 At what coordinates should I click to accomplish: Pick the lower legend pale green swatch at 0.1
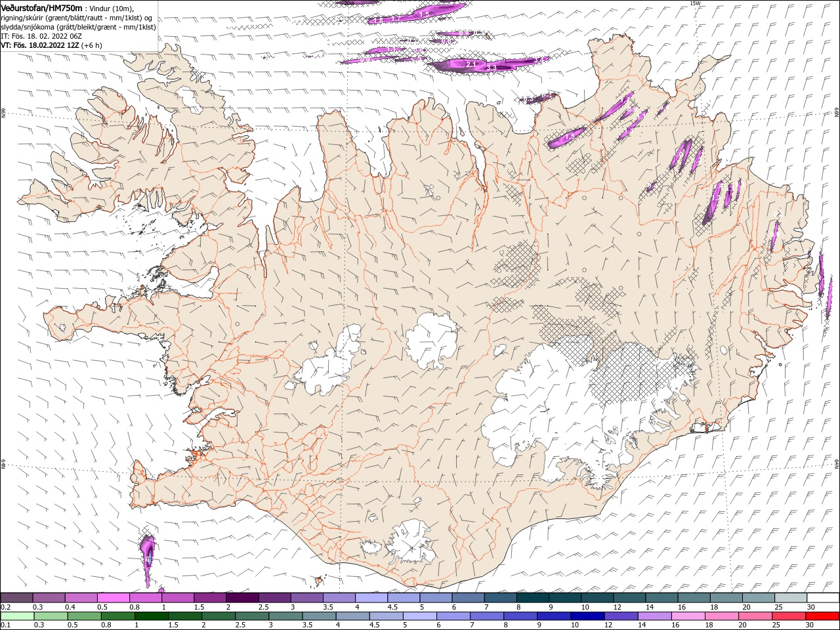point(17,616)
